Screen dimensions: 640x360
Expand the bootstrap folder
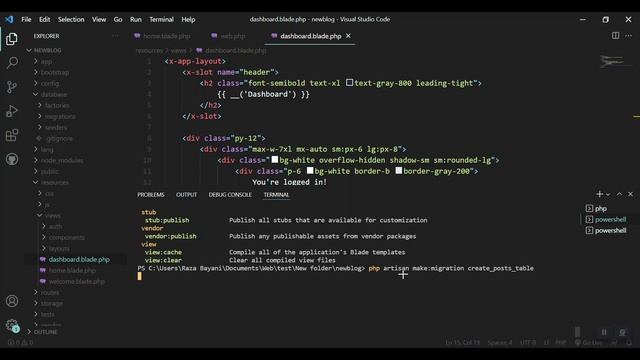point(55,73)
